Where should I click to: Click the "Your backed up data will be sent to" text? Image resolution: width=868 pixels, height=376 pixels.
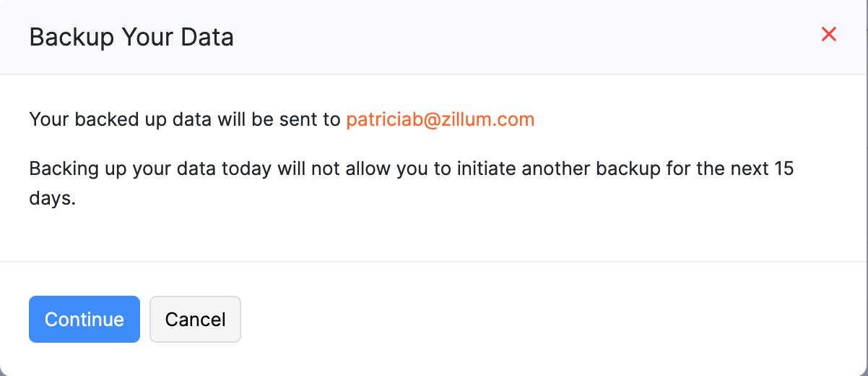pos(184,119)
